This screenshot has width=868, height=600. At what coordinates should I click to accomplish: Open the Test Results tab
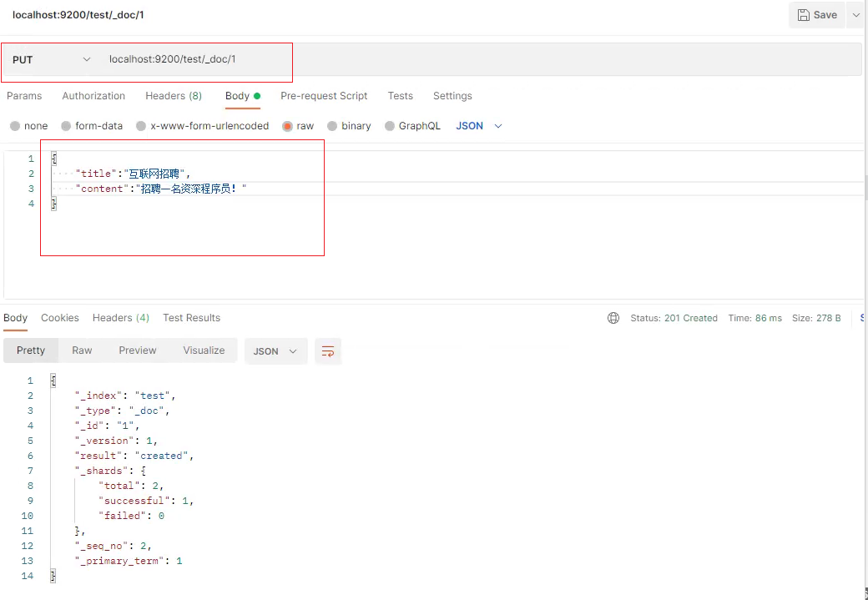(191, 318)
